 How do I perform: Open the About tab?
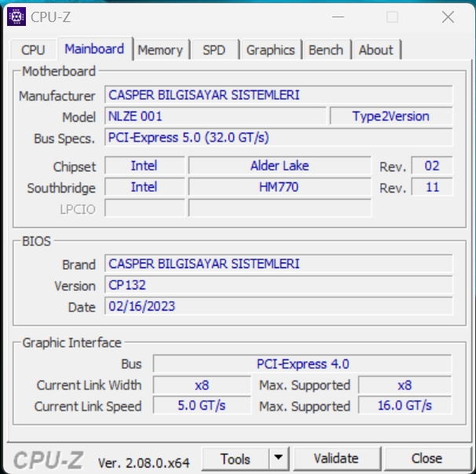(376, 50)
